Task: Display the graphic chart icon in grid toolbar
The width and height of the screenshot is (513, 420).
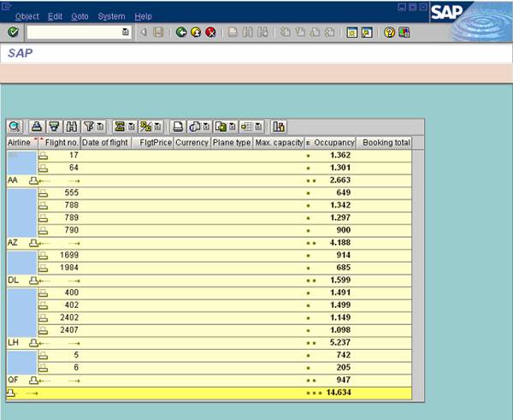Action: pos(279,127)
